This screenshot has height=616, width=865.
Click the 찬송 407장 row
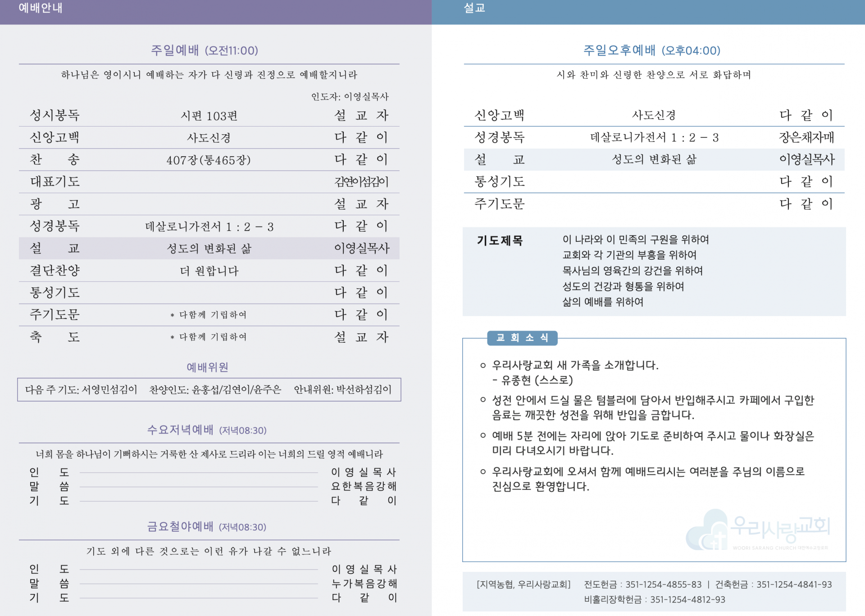[209, 160]
